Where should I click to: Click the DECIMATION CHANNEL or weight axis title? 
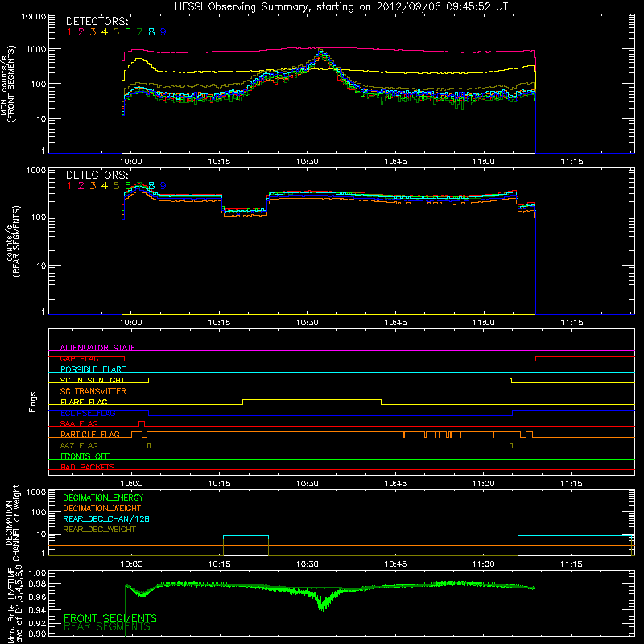[x=12, y=522]
